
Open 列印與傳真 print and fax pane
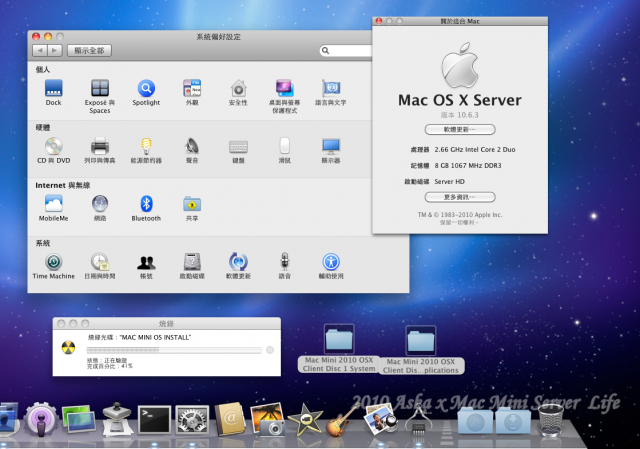click(x=100, y=150)
